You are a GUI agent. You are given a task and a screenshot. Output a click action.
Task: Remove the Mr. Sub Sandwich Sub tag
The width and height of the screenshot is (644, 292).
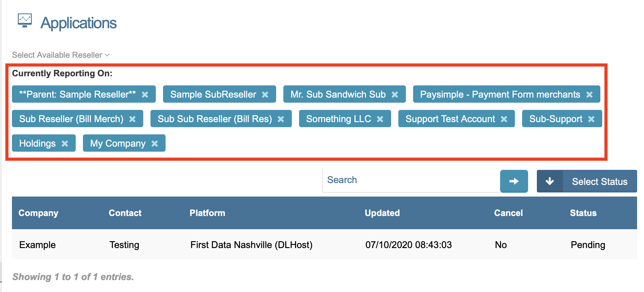395,95
